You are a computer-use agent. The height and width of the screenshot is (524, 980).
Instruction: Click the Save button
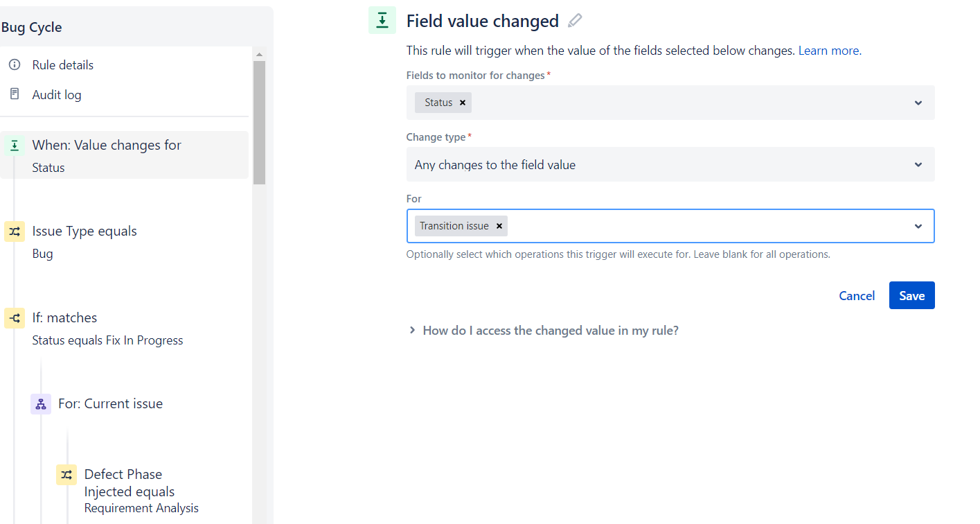[x=911, y=295]
